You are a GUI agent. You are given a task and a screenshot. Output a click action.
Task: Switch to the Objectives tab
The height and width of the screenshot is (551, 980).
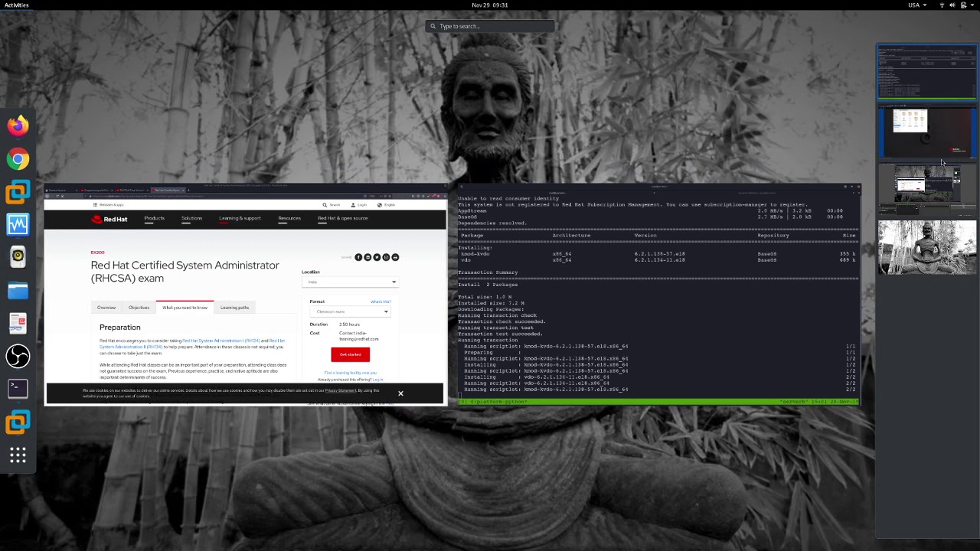point(139,308)
